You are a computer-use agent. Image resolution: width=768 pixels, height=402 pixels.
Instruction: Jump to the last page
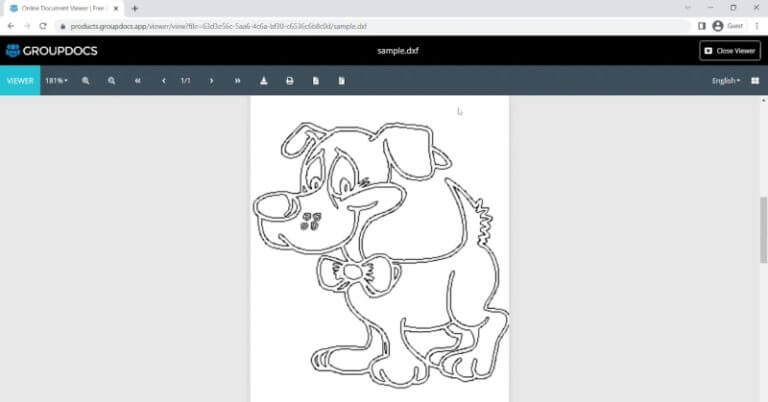coord(238,81)
